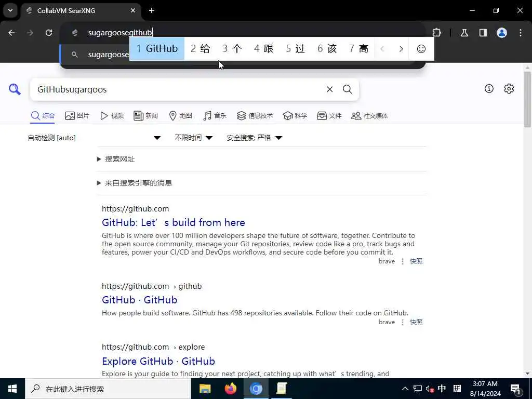Click the page vertical scrollbar thumb
Viewport: 532px width, 399px height.
pyautogui.click(x=527, y=99)
